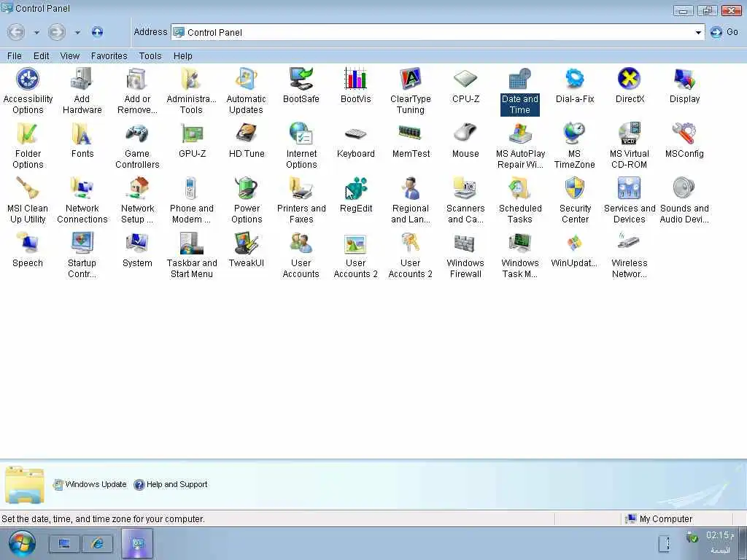747x560 pixels.
Task: Open Scanners and Cameras icon
Action: [x=465, y=189]
